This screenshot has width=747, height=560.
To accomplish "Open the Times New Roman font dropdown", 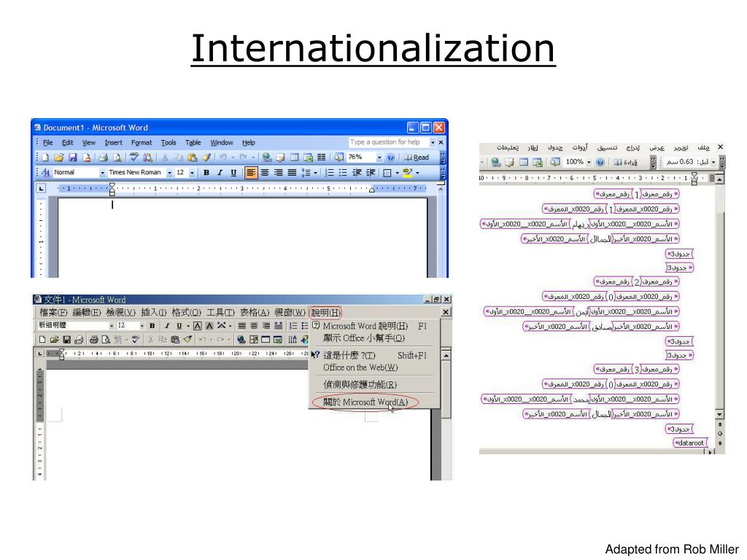I will coord(169,172).
